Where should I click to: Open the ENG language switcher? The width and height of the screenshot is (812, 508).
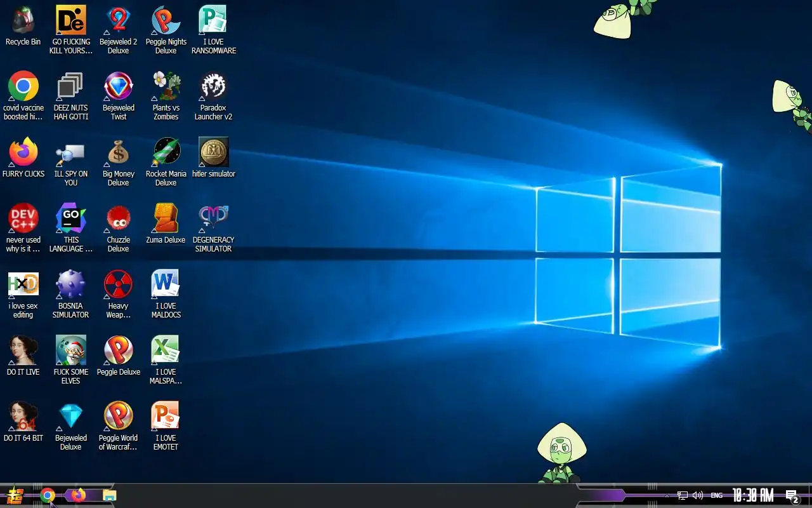[716, 495]
